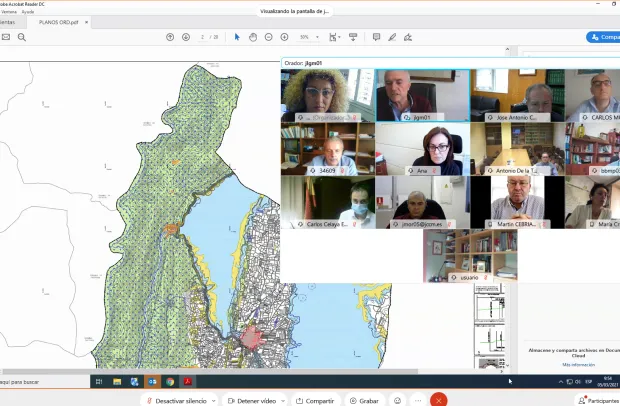Viewport: 620px width, 406px height.
Task: Open the comment note tool
Action: coord(376,37)
